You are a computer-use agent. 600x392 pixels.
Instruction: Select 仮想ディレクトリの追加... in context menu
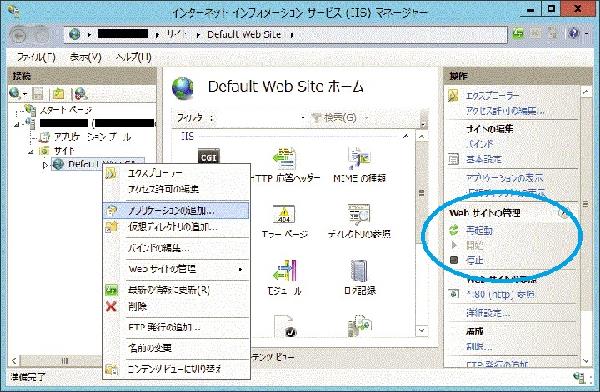coord(176,227)
